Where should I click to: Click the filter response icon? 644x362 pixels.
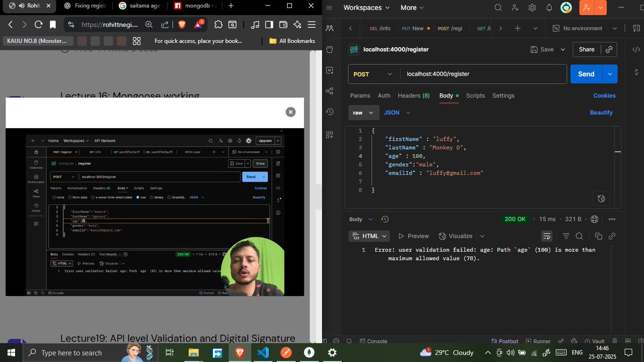566,236
